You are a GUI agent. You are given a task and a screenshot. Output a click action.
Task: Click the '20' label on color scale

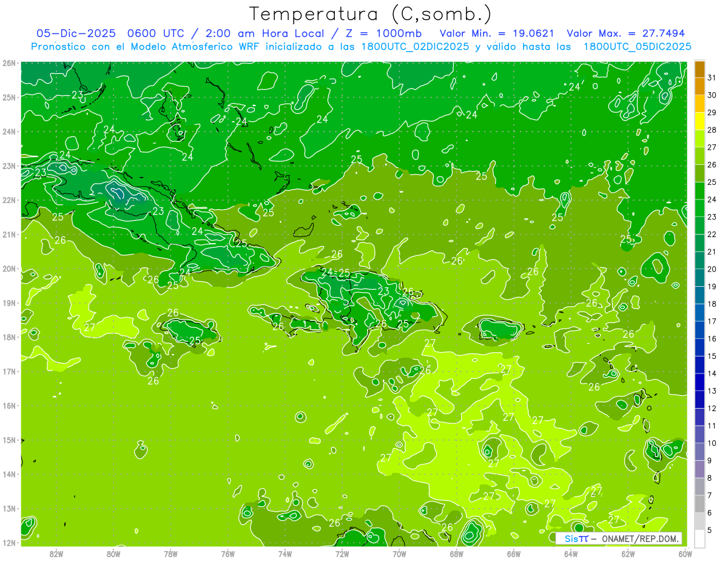pos(712,269)
